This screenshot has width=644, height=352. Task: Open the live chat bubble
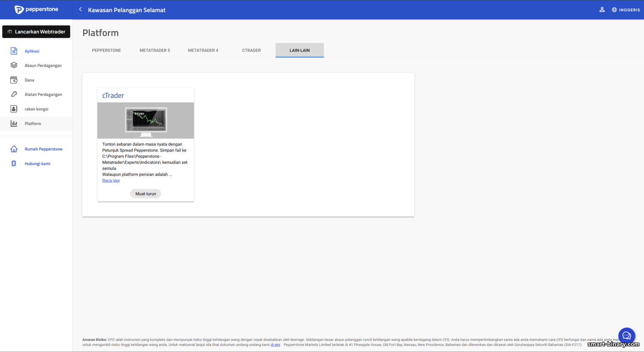pyautogui.click(x=626, y=336)
